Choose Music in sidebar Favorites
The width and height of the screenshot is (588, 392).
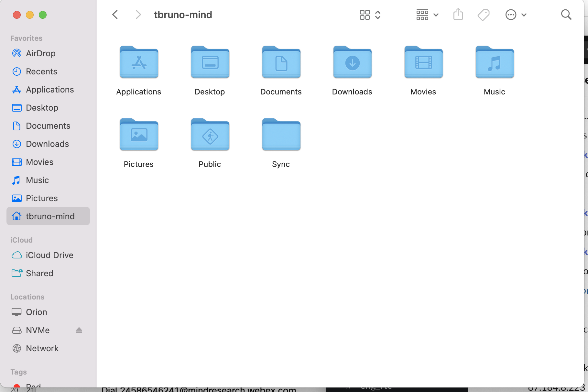coord(48,180)
